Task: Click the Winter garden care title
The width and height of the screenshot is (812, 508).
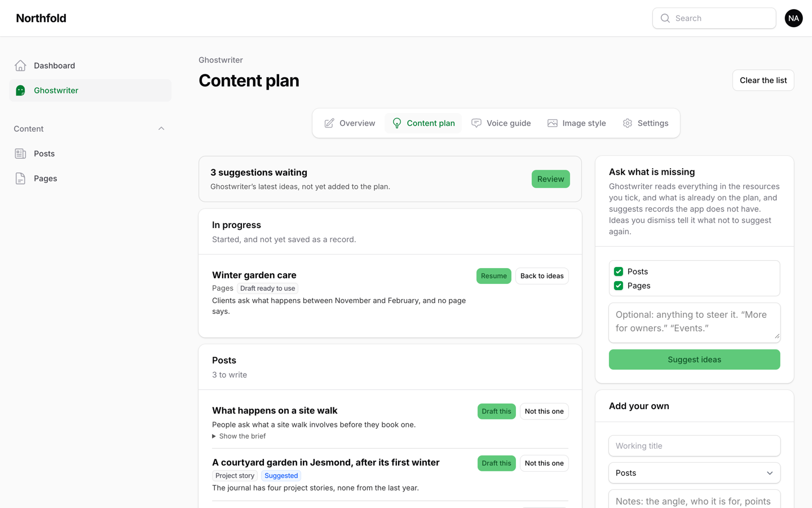Action: pyautogui.click(x=254, y=275)
